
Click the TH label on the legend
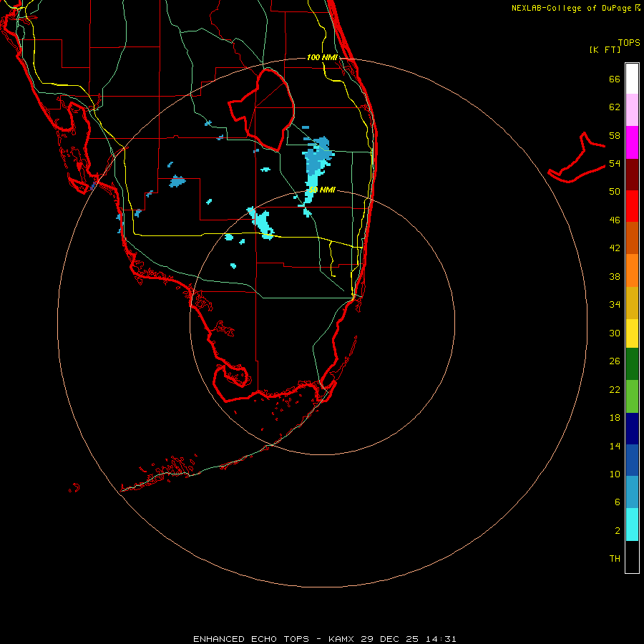click(615, 559)
